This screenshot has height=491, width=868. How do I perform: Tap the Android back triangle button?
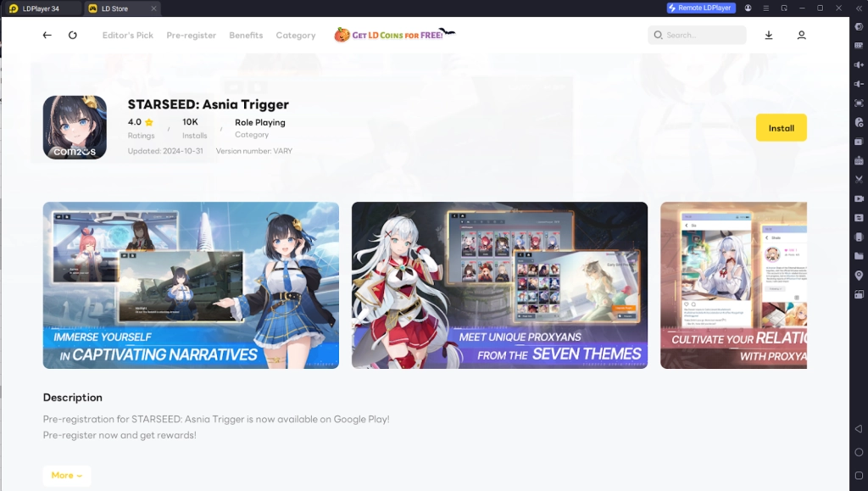859,429
